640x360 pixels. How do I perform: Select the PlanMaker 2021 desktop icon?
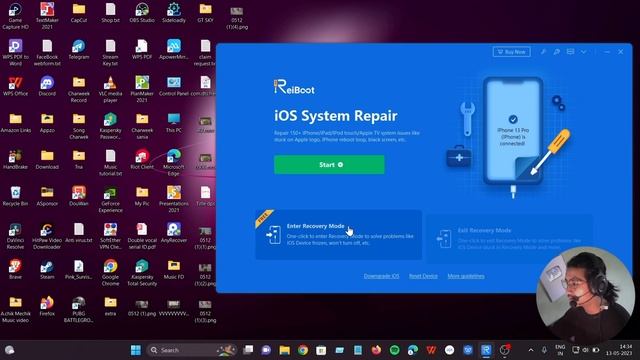[142, 89]
